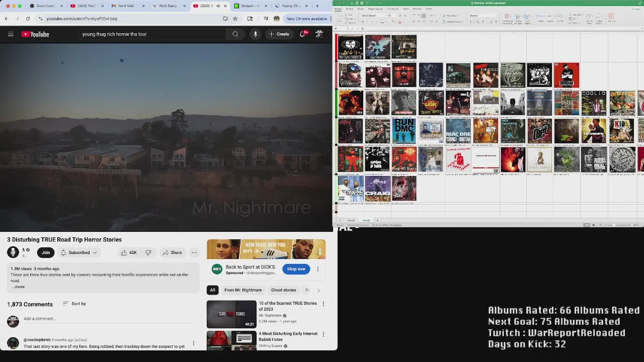Select From Mr. Nightmare filter chip

coord(243,290)
